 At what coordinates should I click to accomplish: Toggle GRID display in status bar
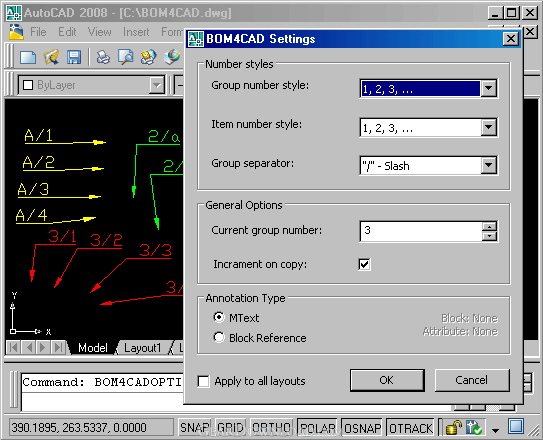(230, 428)
